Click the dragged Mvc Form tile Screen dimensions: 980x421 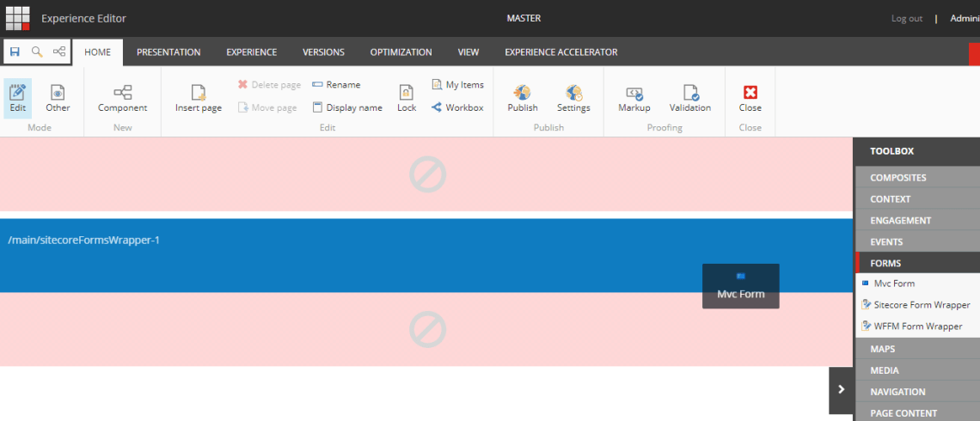click(741, 286)
